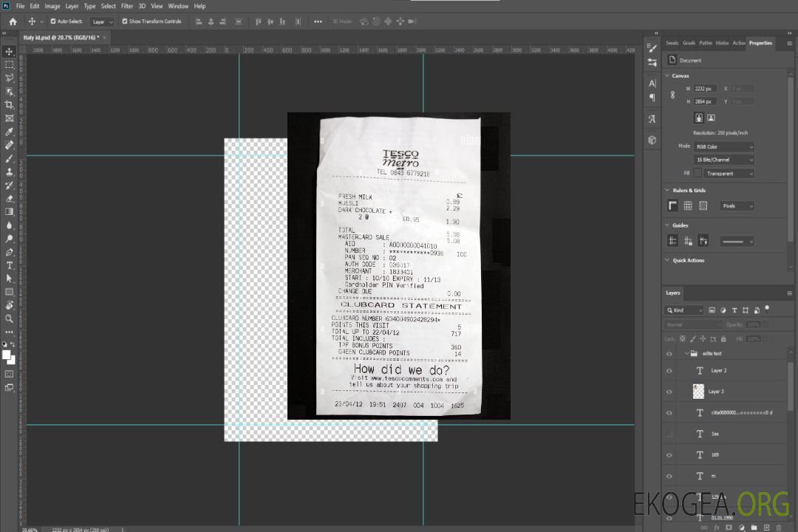This screenshot has height=532, width=798.
Task: Select the Clone Stamp tool
Action: 9,171
